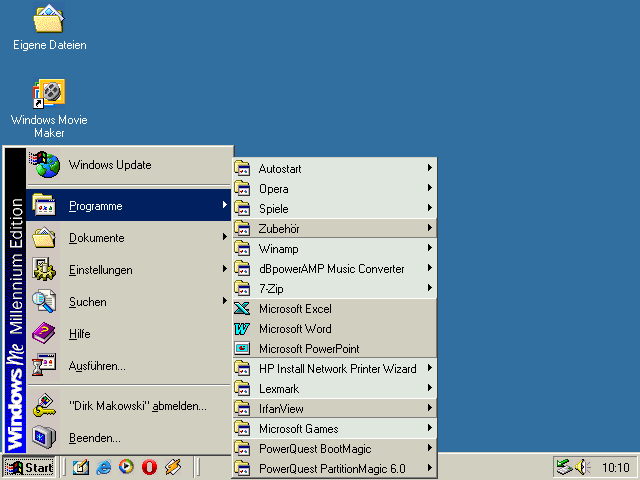
Task: Click the Windows Update globe icon
Action: point(45,164)
